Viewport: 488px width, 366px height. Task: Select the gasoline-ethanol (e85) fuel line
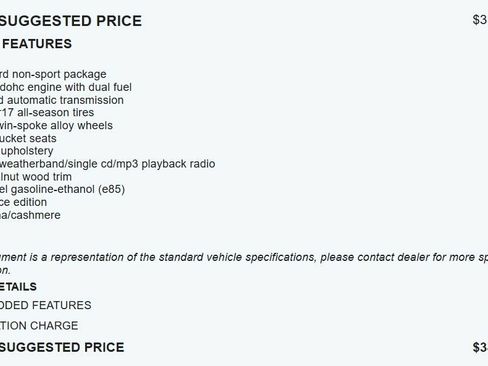(62, 189)
